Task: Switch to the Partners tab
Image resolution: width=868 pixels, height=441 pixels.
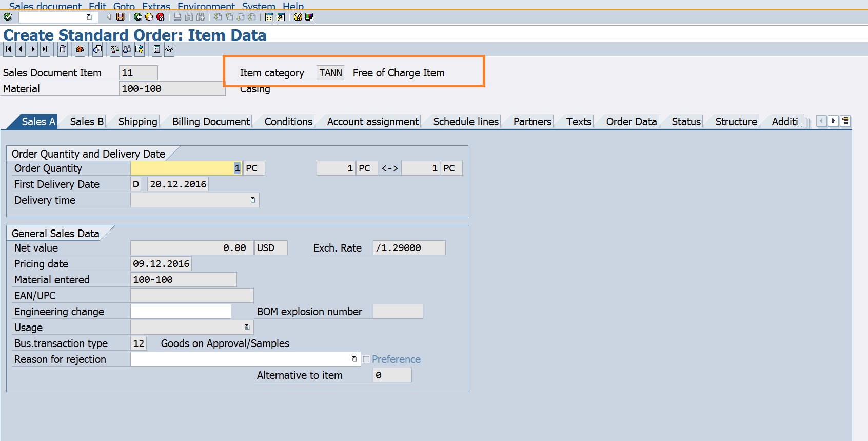Action: (x=532, y=122)
